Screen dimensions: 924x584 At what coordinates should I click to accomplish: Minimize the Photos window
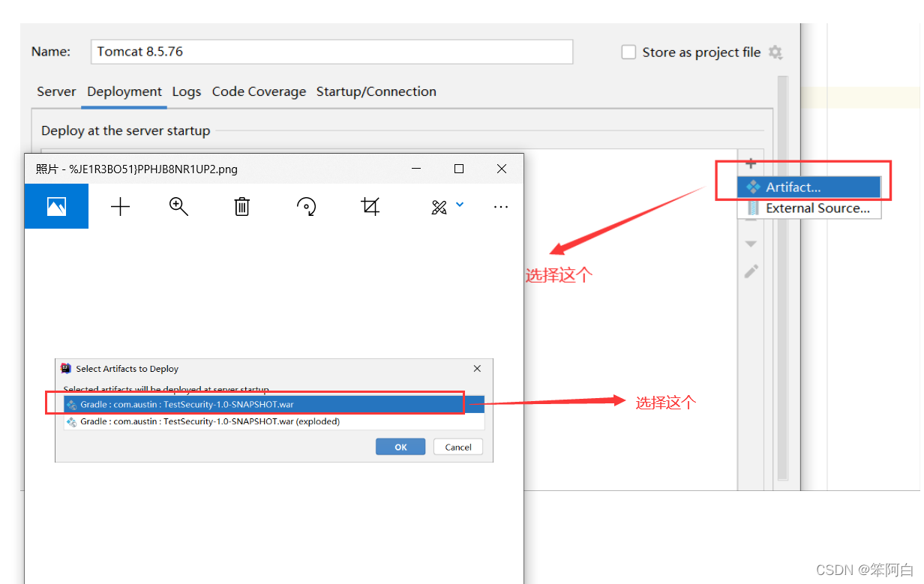click(416, 169)
